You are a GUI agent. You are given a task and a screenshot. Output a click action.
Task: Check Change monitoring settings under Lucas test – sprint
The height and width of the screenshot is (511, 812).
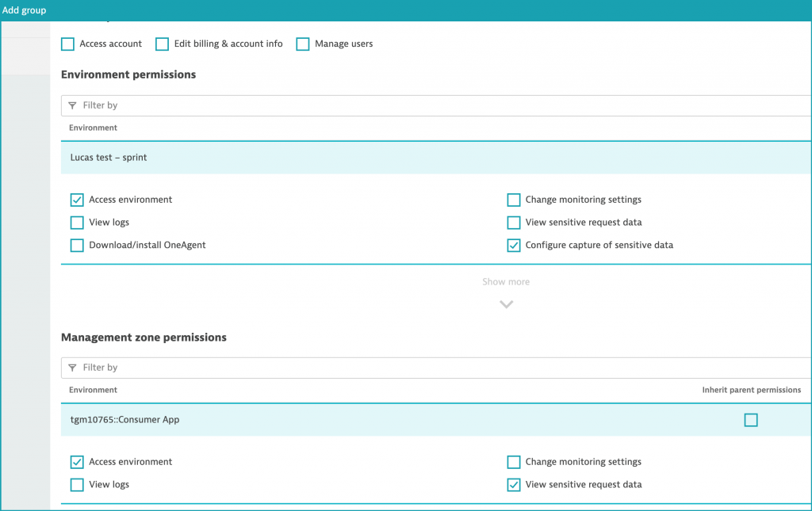click(x=514, y=200)
